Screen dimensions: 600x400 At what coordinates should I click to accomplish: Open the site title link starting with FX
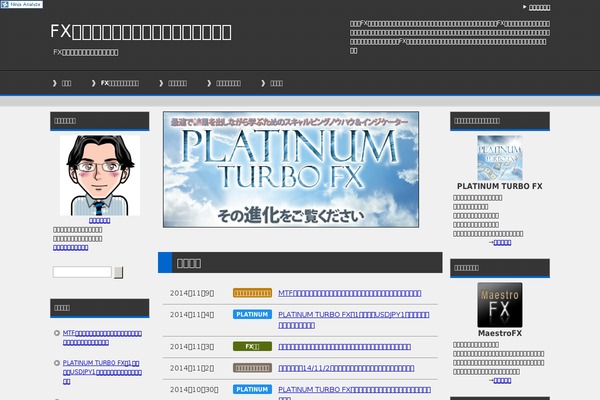click(x=141, y=32)
